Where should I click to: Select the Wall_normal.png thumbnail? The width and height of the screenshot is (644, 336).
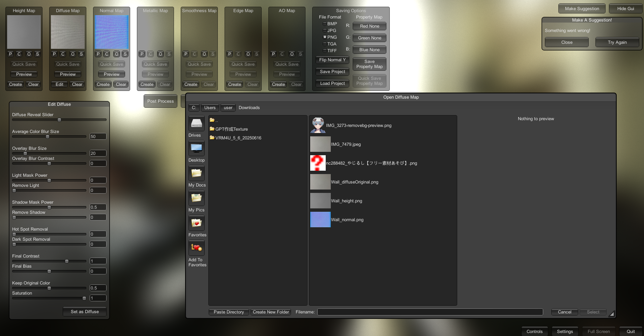(x=320, y=220)
